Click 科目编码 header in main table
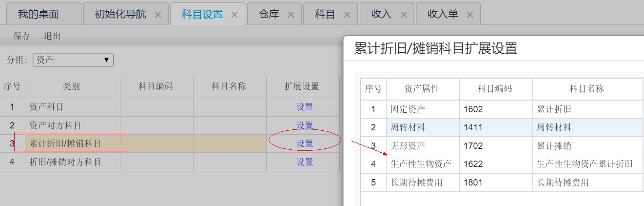644x206 pixels. pyautogui.click(x=157, y=87)
